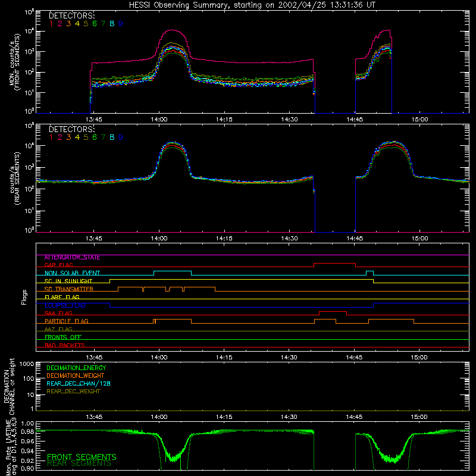Select the FRONTS_OFF flag label
This screenshot has width=476, height=476.
point(63,337)
